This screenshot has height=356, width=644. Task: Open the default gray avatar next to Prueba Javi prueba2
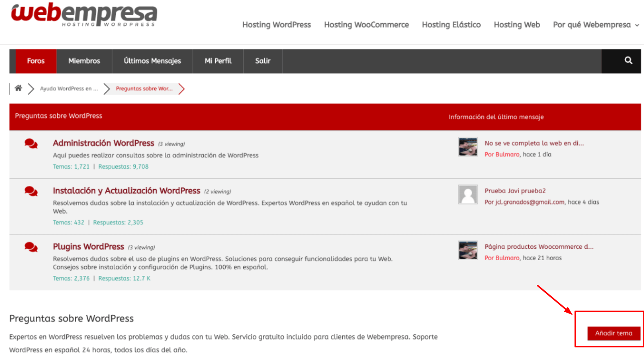468,194
